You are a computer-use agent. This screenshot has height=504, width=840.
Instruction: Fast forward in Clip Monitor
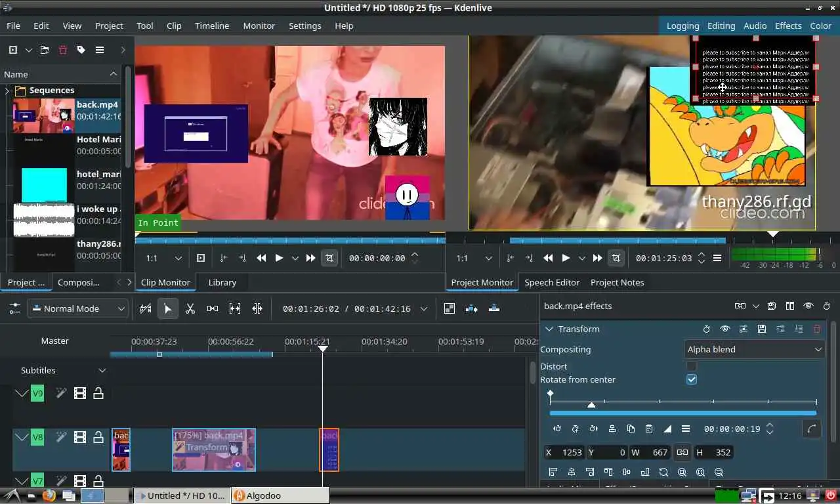(311, 258)
